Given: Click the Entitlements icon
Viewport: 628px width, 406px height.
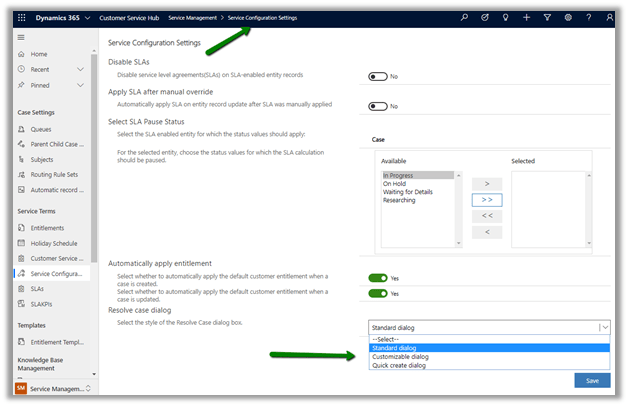Looking at the screenshot, I should (x=22, y=228).
